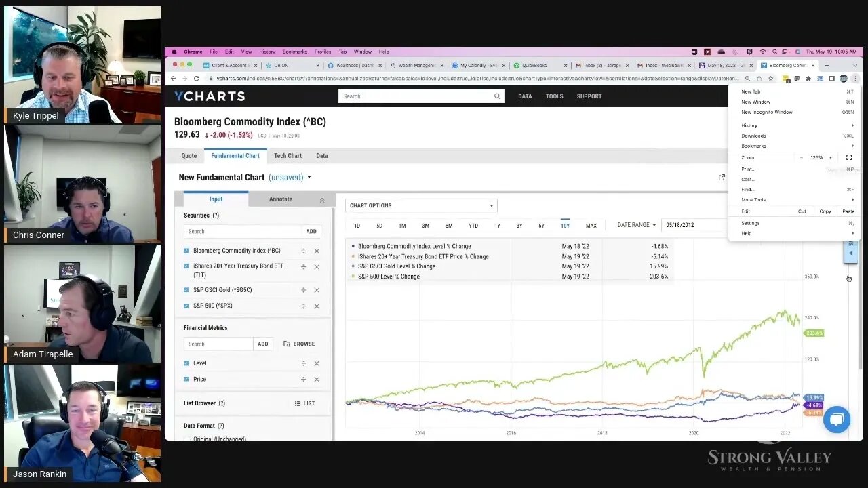Remove the iShares 20+ Year Treasury Bond ETF security
The width and height of the screenshot is (868, 488).
pyautogui.click(x=317, y=267)
